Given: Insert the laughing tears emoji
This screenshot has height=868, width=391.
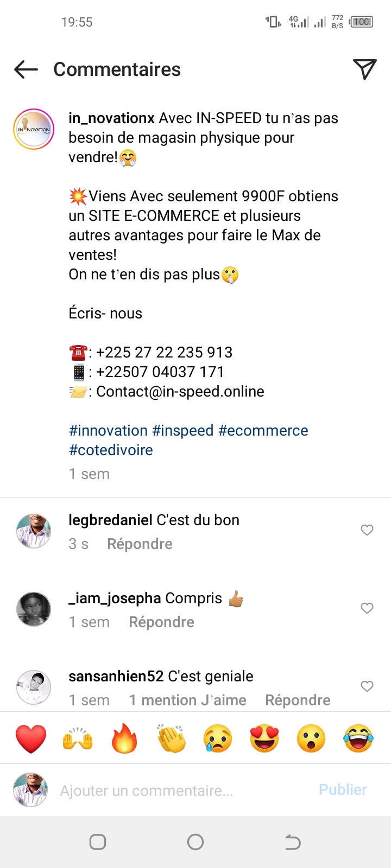Looking at the screenshot, I should click(358, 739).
